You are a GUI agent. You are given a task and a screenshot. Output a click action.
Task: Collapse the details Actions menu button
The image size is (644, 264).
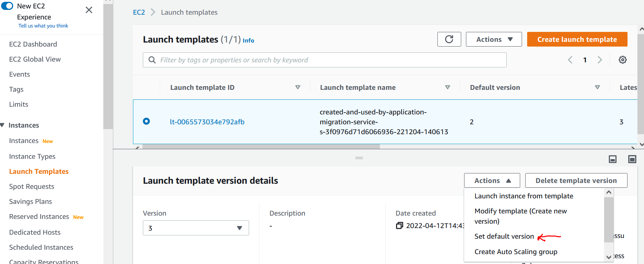coord(492,180)
